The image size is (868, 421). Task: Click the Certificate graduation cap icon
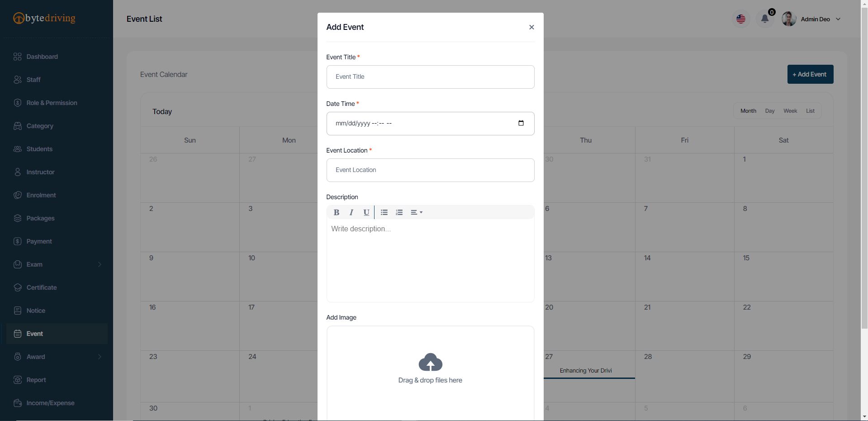[x=18, y=287]
